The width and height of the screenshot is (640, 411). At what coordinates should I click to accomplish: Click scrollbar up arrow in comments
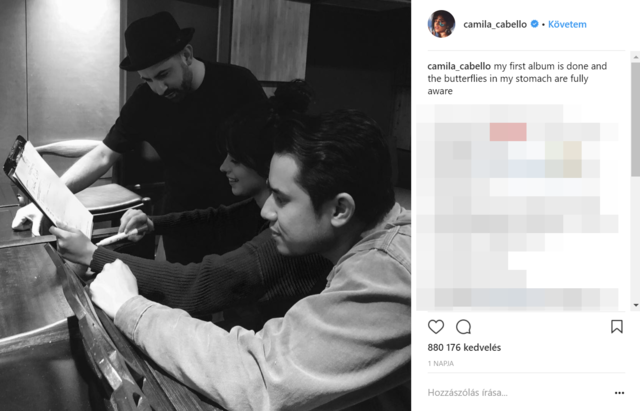tap(636, 58)
